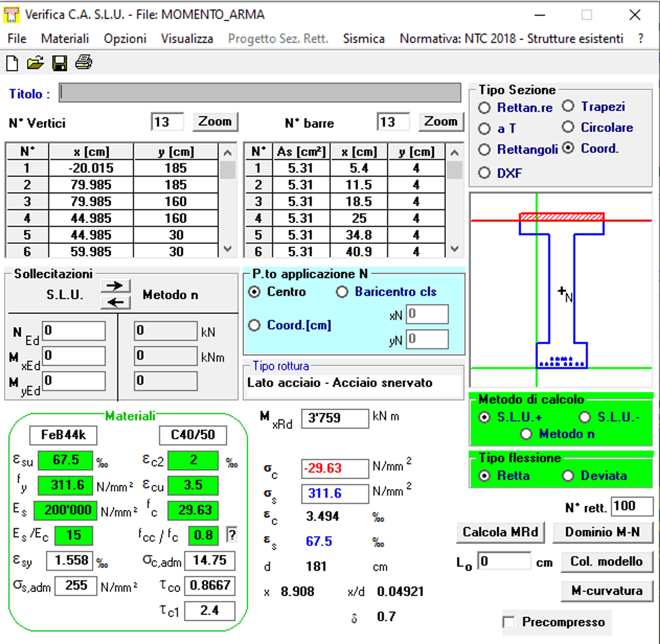The height and width of the screenshot is (644, 660).
Task: Click Zoom button next to N° Vertici
Action: point(215,122)
